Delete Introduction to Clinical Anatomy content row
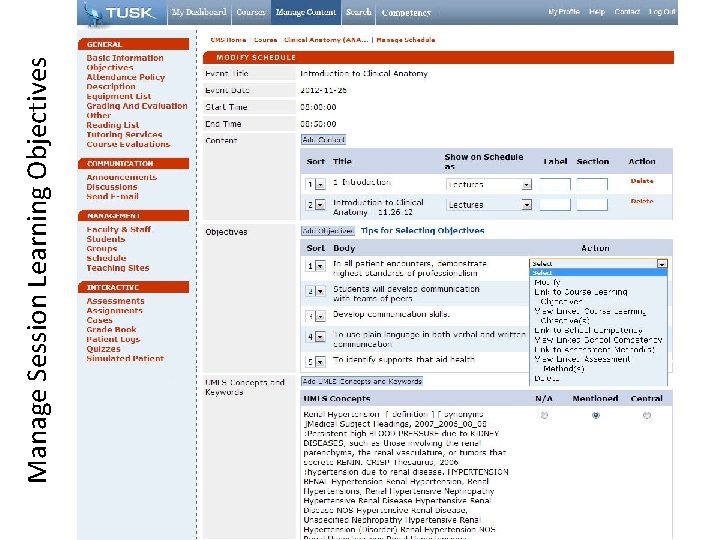This screenshot has width=720, height=540. pos(641,201)
